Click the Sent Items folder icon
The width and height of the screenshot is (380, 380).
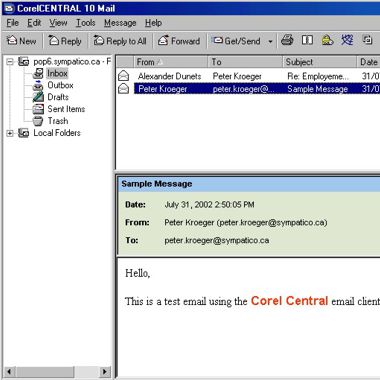38,109
